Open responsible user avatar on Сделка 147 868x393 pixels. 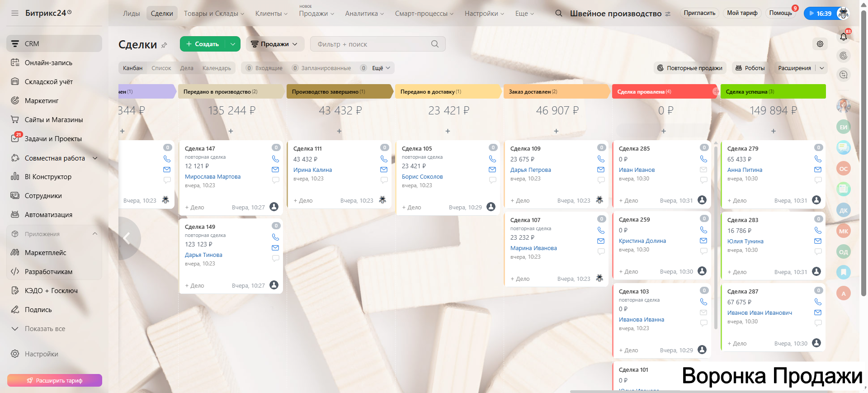point(274,207)
